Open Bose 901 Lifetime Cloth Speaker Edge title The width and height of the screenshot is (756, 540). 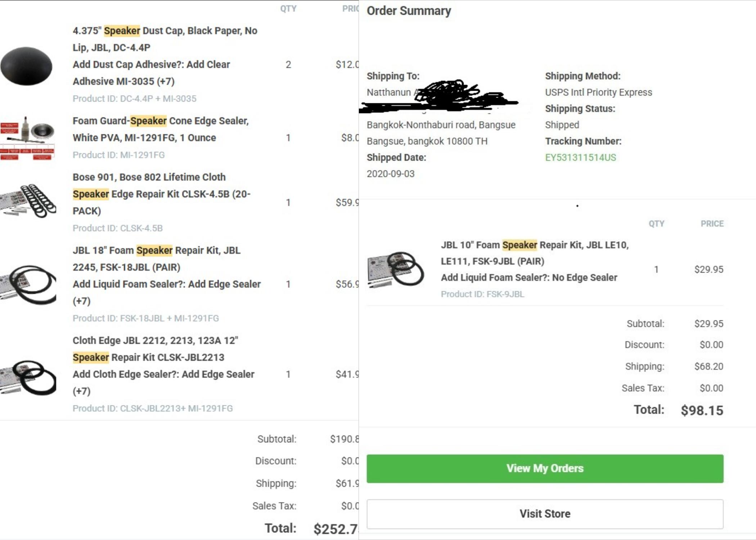coord(161,194)
